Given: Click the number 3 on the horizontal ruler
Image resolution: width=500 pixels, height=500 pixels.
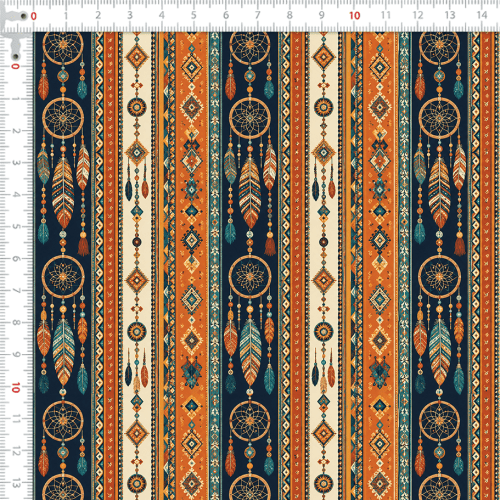Looking at the screenshot, I should click(130, 15).
